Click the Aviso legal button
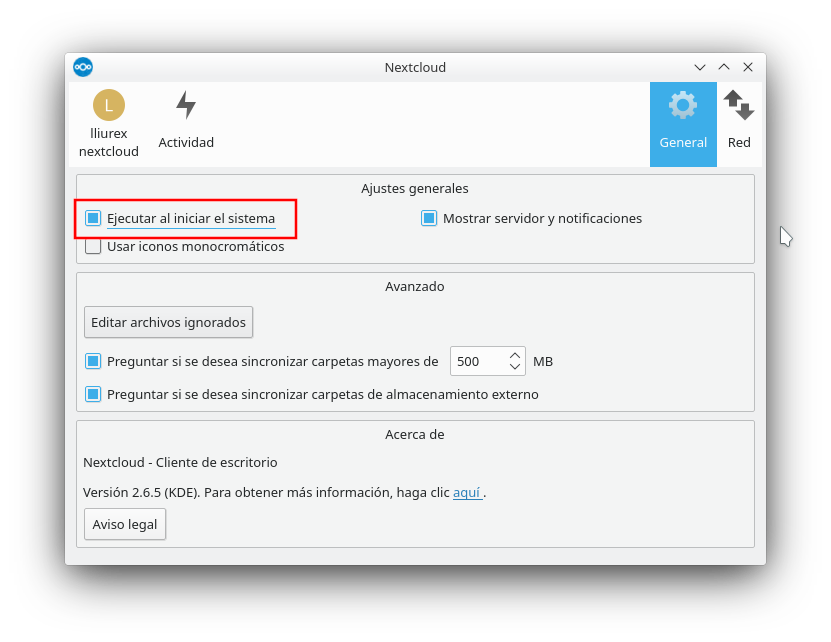831x642 pixels. click(x=125, y=524)
